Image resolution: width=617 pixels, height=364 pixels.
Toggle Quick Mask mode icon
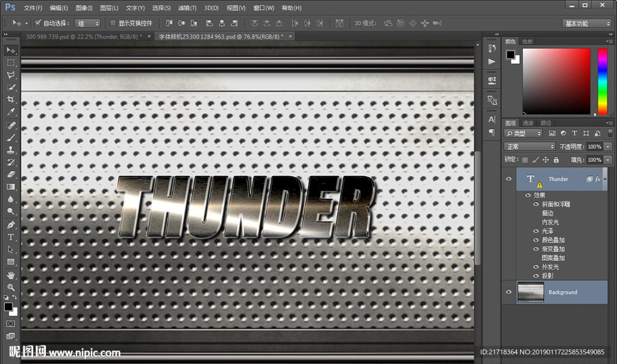tap(11, 324)
